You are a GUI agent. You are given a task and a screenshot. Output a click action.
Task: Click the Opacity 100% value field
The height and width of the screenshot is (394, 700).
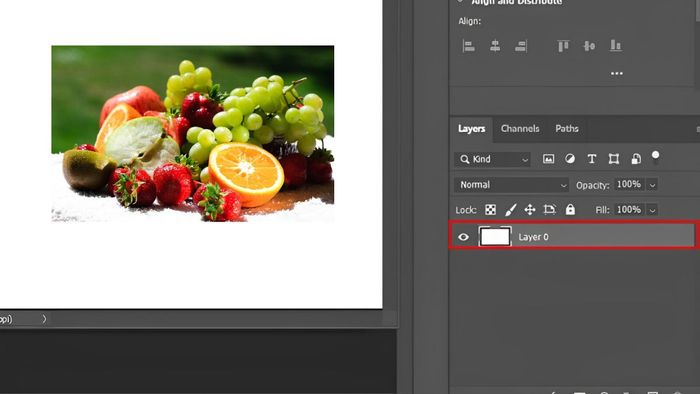[629, 184]
